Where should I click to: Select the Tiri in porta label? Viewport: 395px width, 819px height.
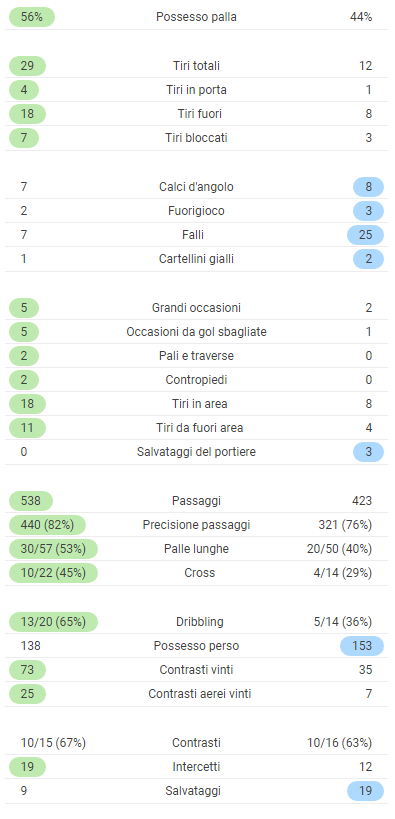point(196,90)
